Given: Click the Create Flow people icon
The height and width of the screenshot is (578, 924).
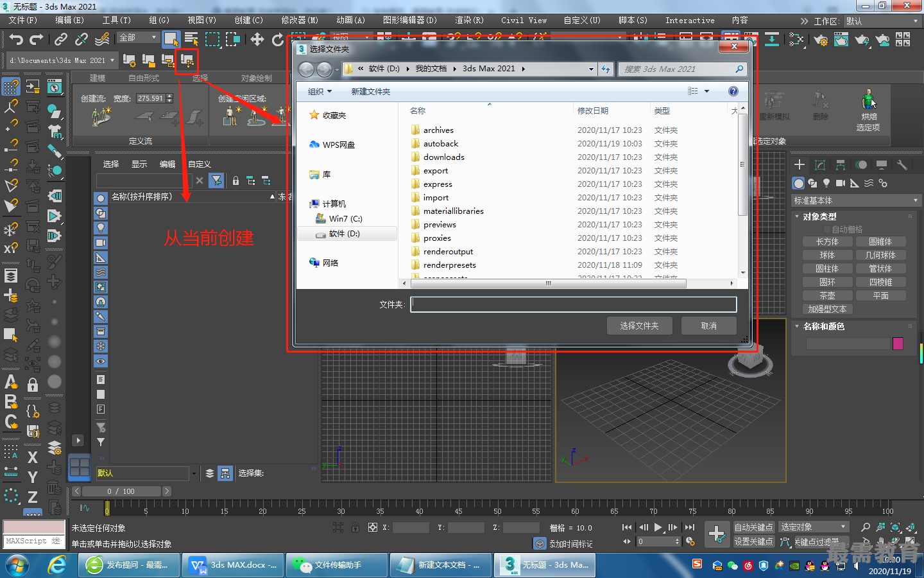Looking at the screenshot, I should 101,116.
